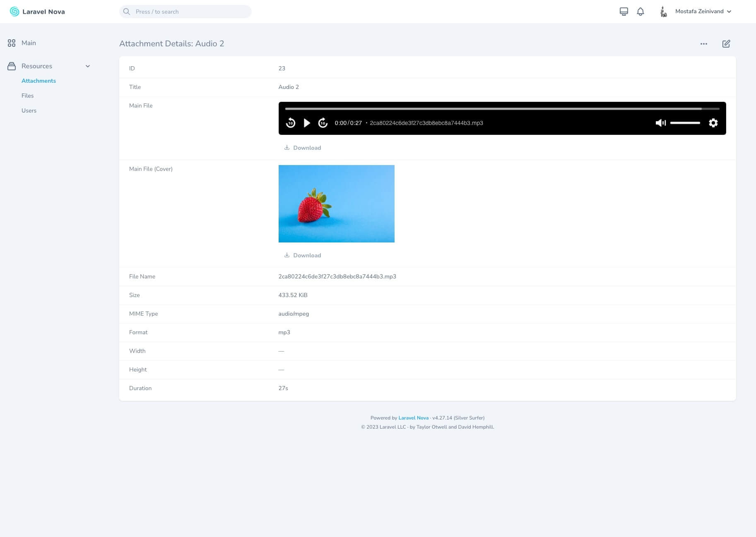Toggle the theme monitor icon
Viewport: 756px width, 537px height.
coord(624,12)
